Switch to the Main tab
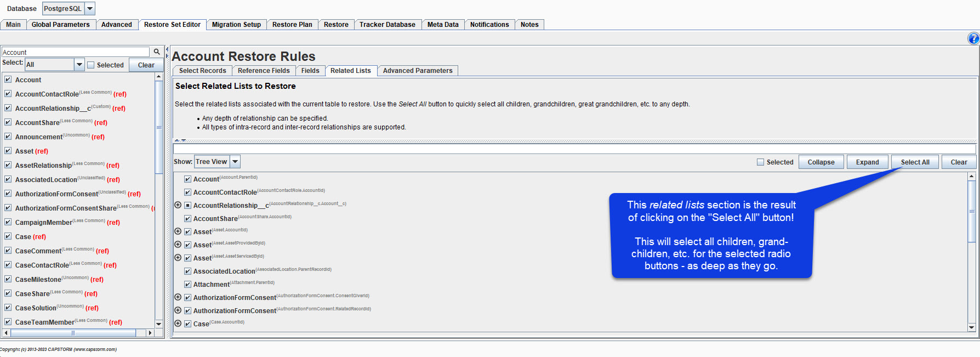This screenshot has width=980, height=357. click(x=13, y=25)
